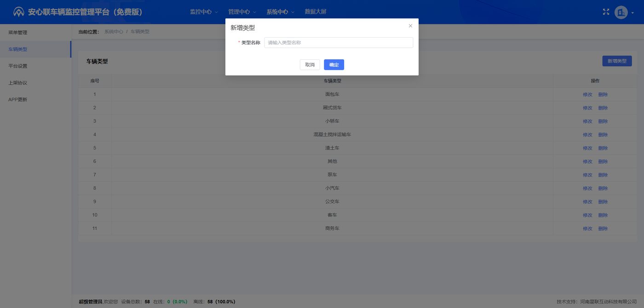Viewport: 644px width, 308px height.
Task: Click 修改 for 混凝土搅拌运输车
Action: pyautogui.click(x=587, y=135)
